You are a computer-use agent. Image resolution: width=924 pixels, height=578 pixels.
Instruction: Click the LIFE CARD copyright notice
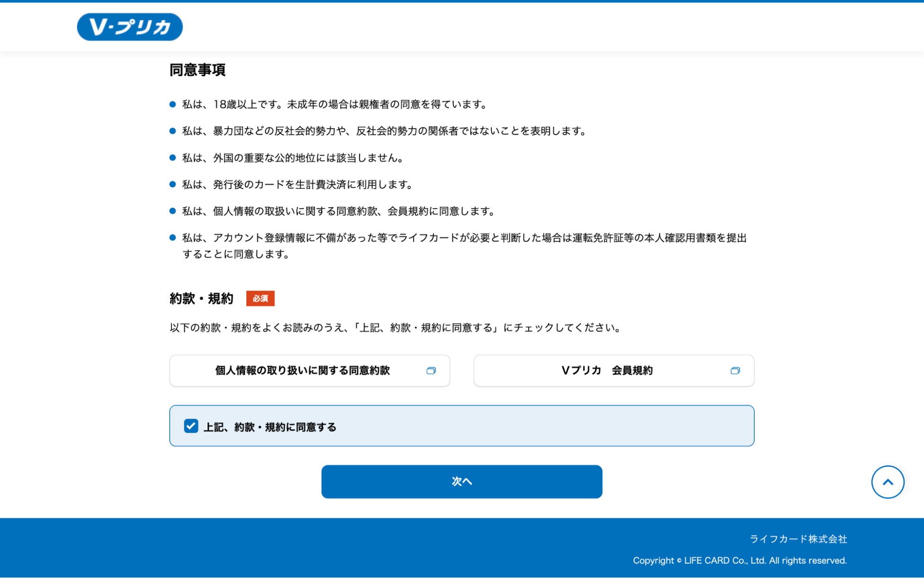click(x=739, y=560)
